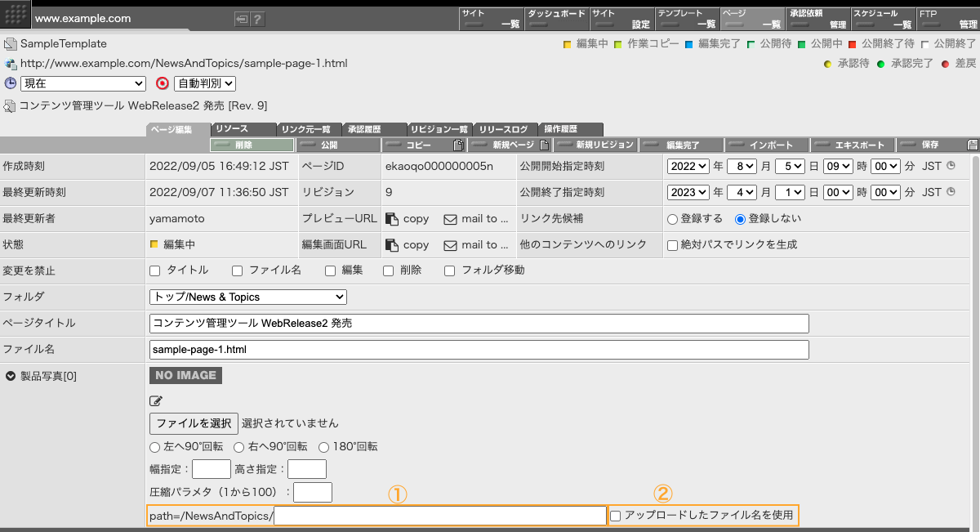Open publish end year 2023 dropdown
Screen dimensions: 980x532
pos(688,192)
